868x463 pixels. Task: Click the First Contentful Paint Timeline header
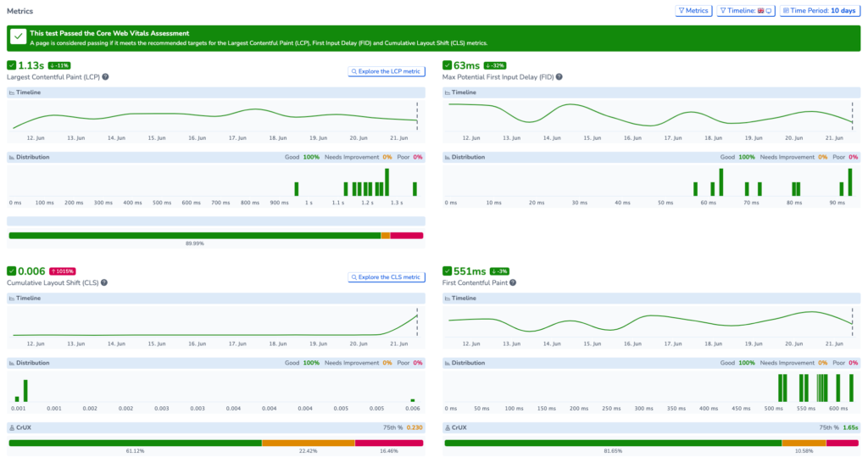652,298
